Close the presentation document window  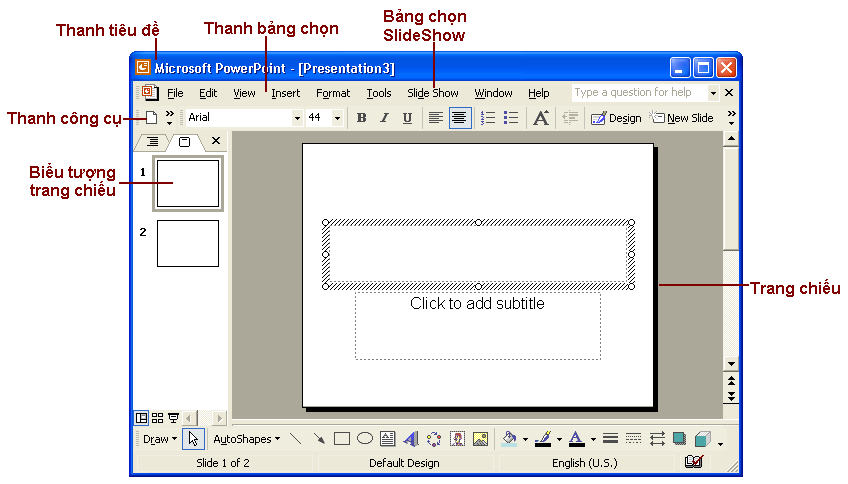coord(729,92)
